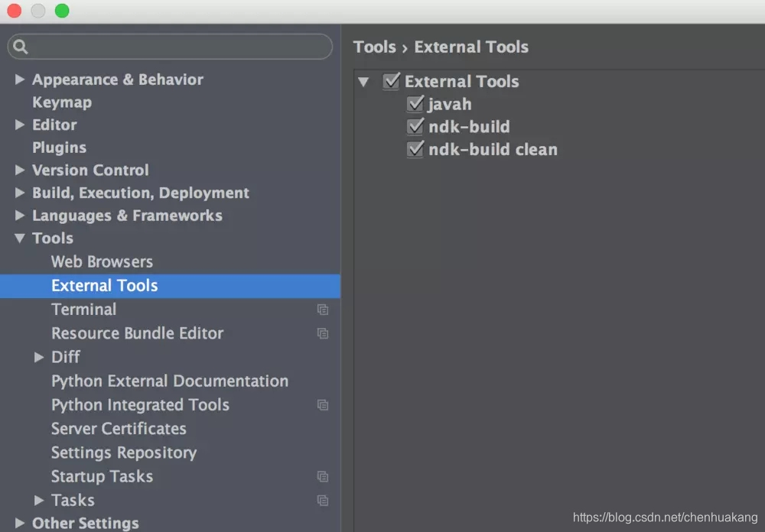Expand Other Settings arrow
765x532 pixels.
coord(20,523)
